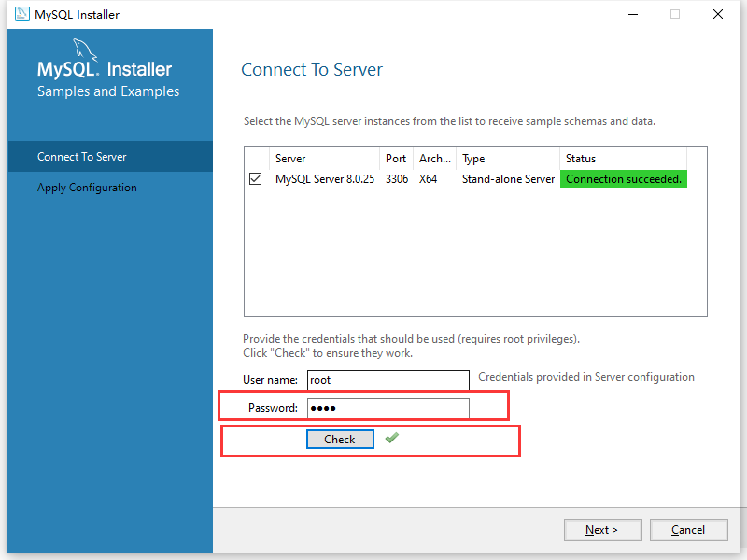Sort by the Server column header
The height and width of the screenshot is (560, 747).
point(324,159)
